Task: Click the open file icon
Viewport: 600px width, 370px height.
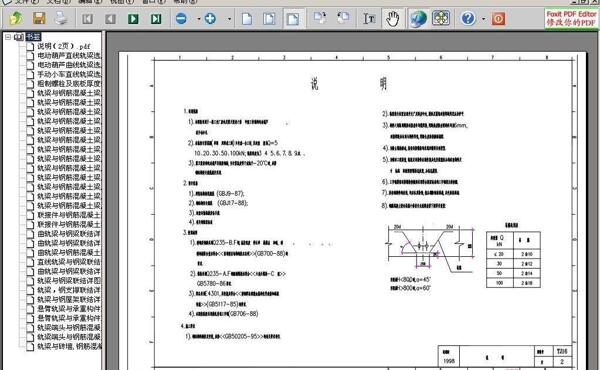Action: point(15,18)
